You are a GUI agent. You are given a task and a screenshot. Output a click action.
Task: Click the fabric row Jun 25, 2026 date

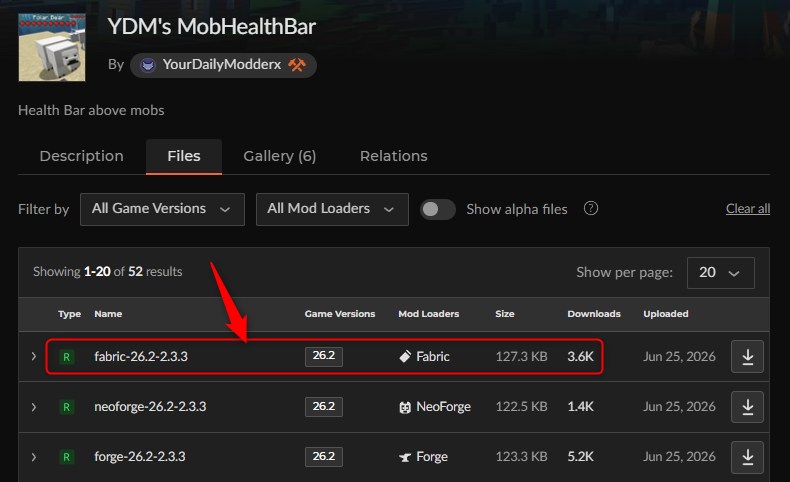tap(679, 357)
